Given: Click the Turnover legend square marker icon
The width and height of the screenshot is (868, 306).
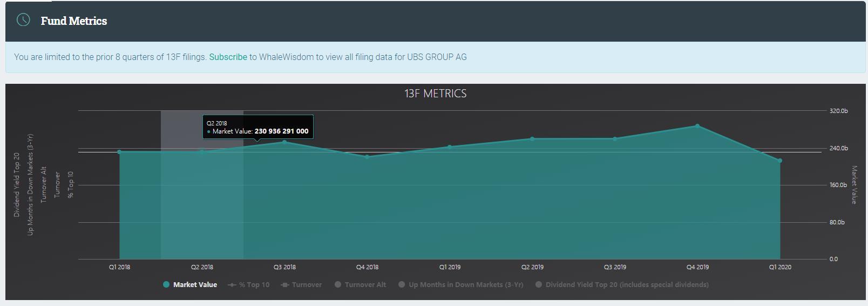Looking at the screenshot, I should click(285, 285).
